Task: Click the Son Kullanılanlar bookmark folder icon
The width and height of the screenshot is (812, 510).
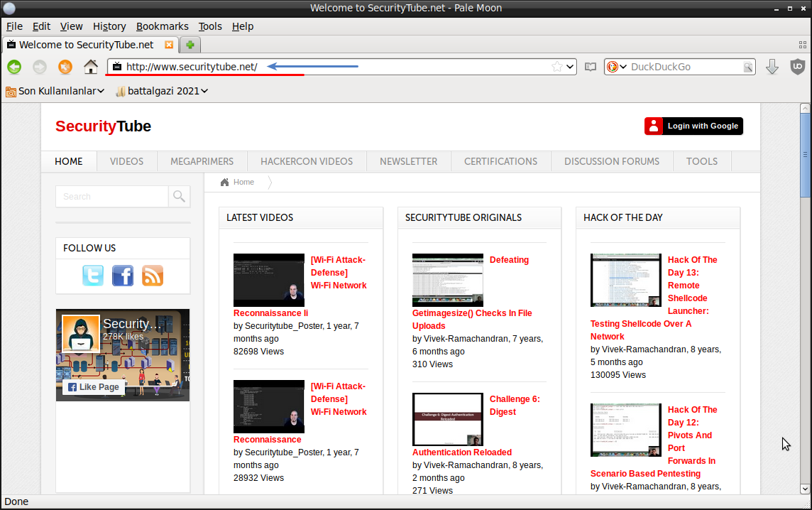Action: [x=11, y=92]
